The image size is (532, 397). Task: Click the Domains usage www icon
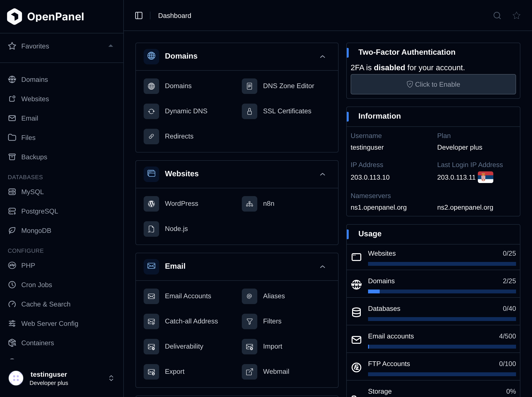(x=356, y=285)
